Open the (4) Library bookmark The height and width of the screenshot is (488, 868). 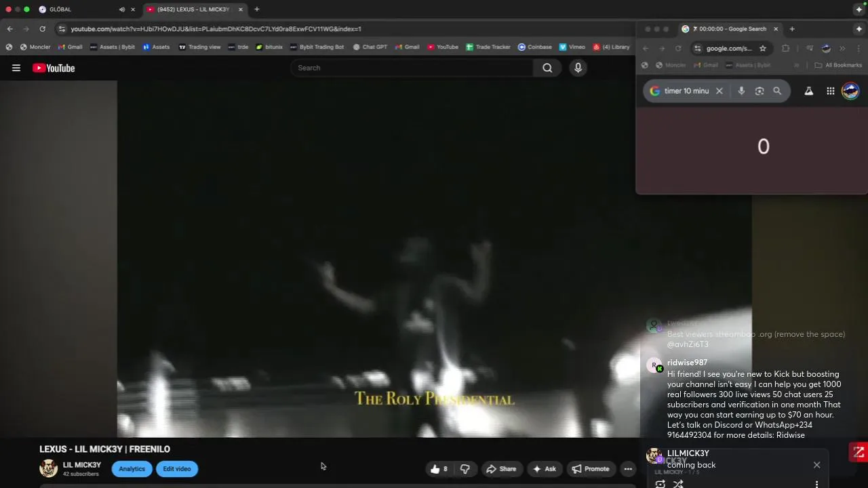pyautogui.click(x=612, y=47)
